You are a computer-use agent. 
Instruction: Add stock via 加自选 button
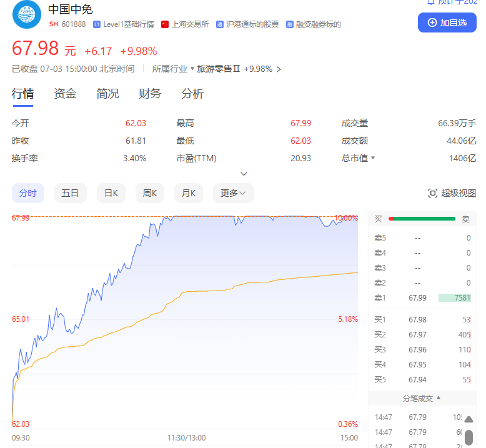[x=447, y=22]
